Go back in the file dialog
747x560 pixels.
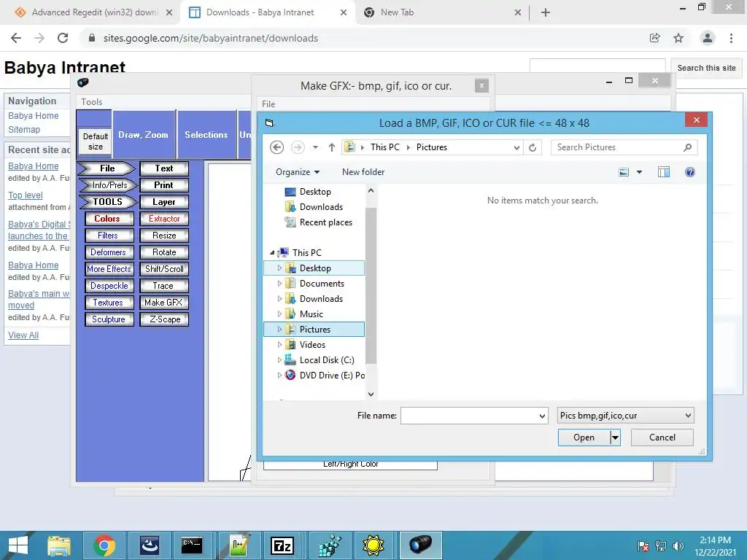pos(276,147)
